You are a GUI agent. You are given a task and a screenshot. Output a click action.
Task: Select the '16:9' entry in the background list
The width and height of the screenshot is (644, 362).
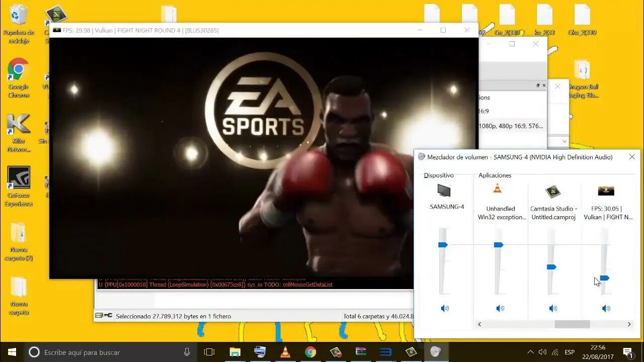(484, 111)
